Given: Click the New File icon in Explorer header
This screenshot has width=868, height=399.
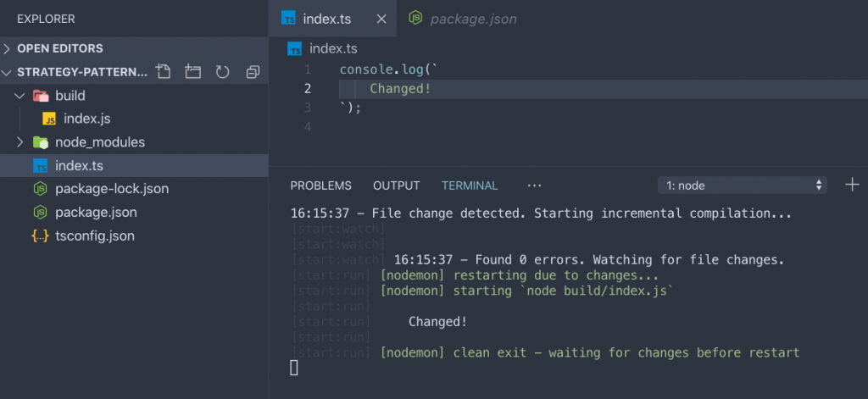Looking at the screenshot, I should 164,72.
